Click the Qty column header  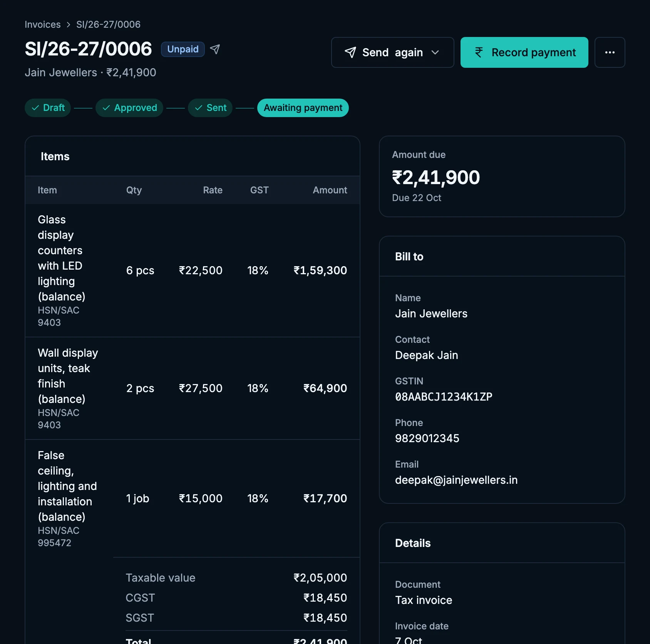click(x=134, y=190)
